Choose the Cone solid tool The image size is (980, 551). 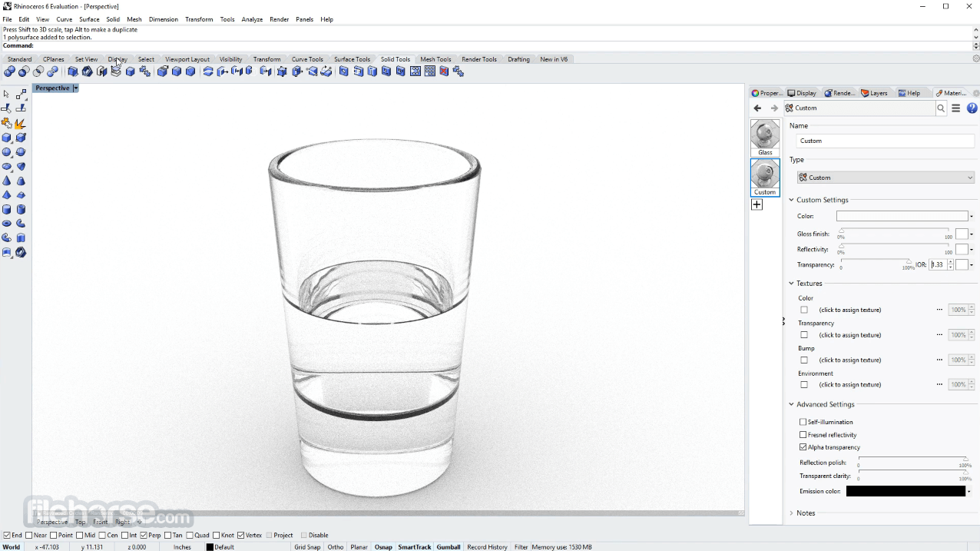pos(7,181)
